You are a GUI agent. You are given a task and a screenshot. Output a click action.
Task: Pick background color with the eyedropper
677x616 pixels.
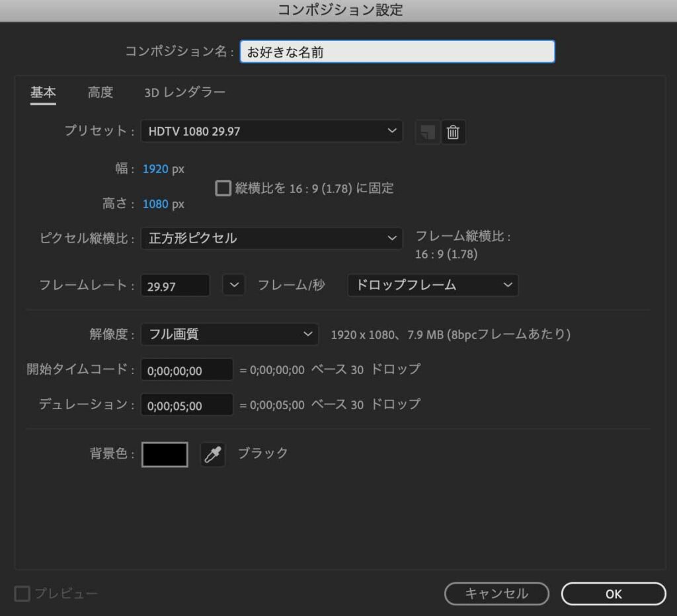point(213,455)
